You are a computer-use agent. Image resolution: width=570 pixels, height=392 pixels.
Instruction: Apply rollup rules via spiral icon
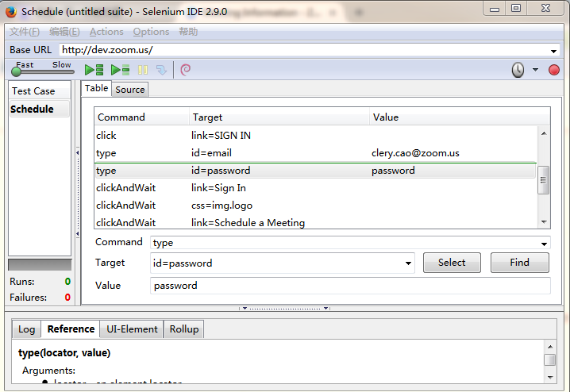186,69
